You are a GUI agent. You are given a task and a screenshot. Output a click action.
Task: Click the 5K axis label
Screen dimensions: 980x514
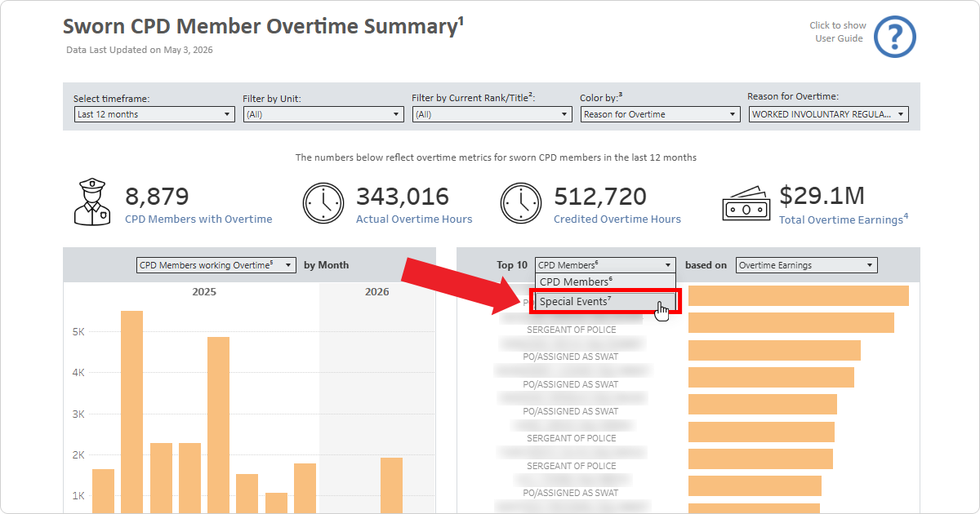click(x=78, y=332)
